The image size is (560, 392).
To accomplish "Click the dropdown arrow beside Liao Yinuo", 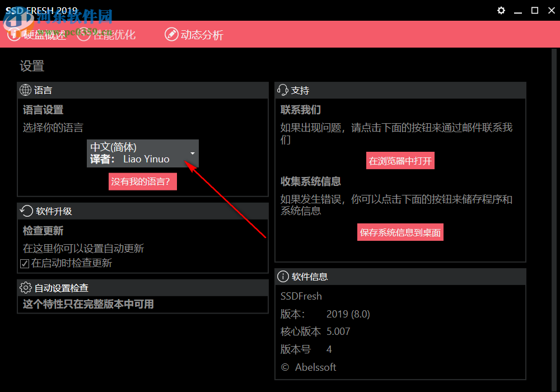I will tap(193, 153).
